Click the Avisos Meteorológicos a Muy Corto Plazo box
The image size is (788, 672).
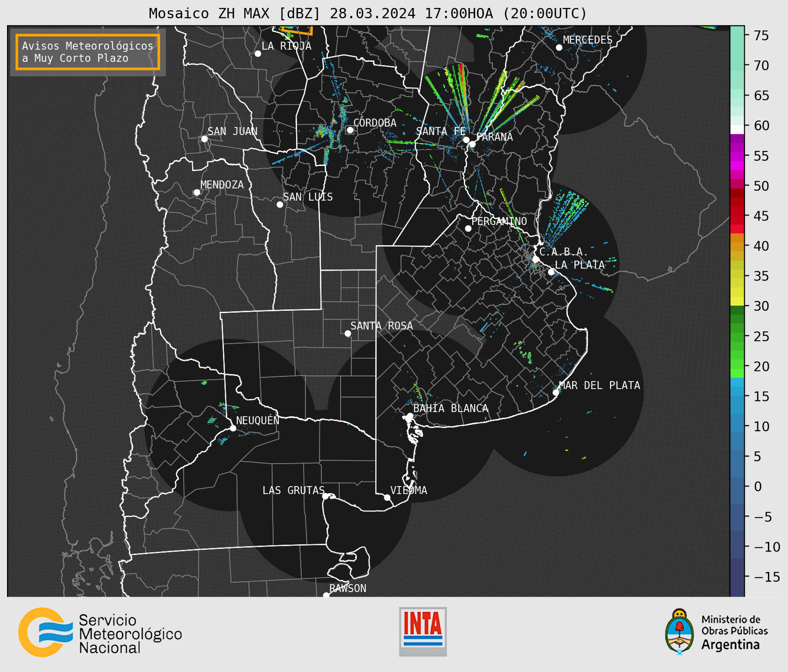[x=88, y=52]
